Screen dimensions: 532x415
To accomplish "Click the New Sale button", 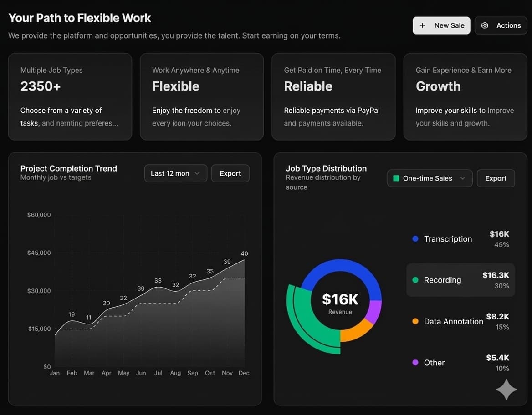I will tap(441, 25).
